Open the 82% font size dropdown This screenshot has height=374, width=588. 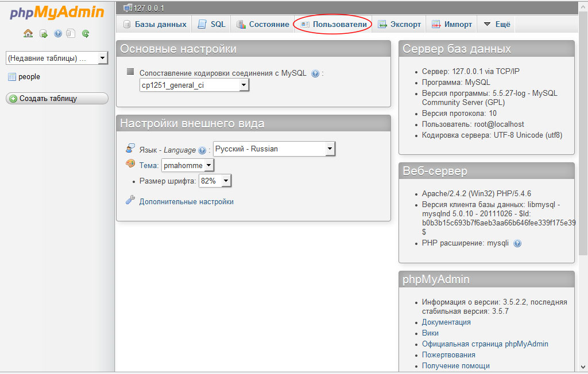click(x=215, y=181)
